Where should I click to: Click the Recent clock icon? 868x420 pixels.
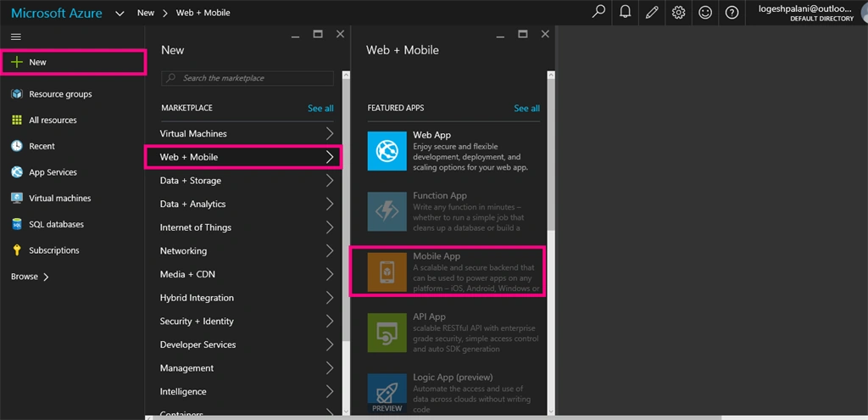(17, 146)
